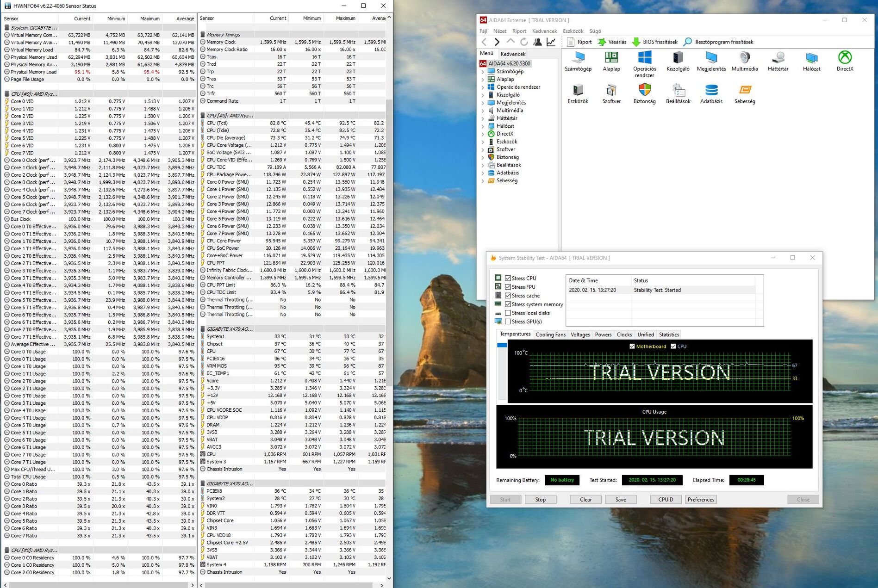Click HWiNFO left panel horizontal scrollbar track
This screenshot has height=588, width=878.
click(100, 585)
